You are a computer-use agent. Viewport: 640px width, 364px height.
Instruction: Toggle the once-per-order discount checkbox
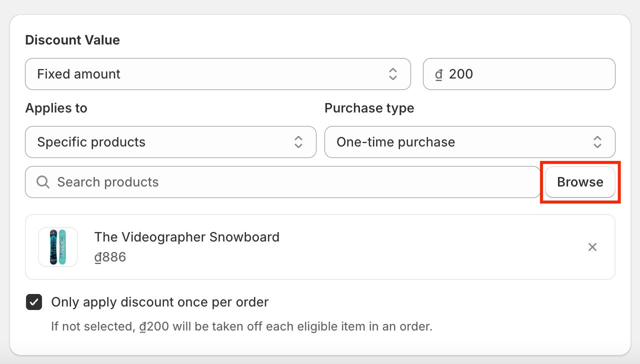[x=33, y=302]
